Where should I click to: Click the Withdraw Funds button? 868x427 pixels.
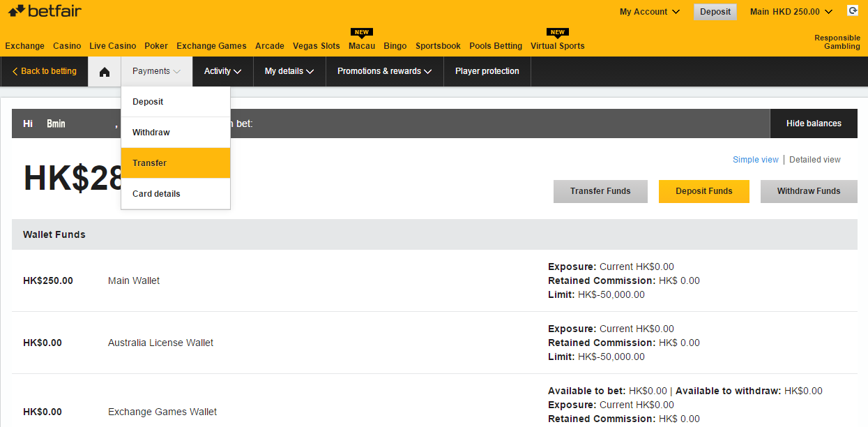click(809, 191)
